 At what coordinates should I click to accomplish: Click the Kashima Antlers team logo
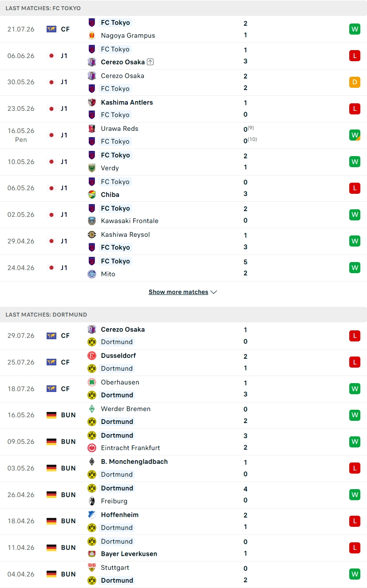[92, 102]
